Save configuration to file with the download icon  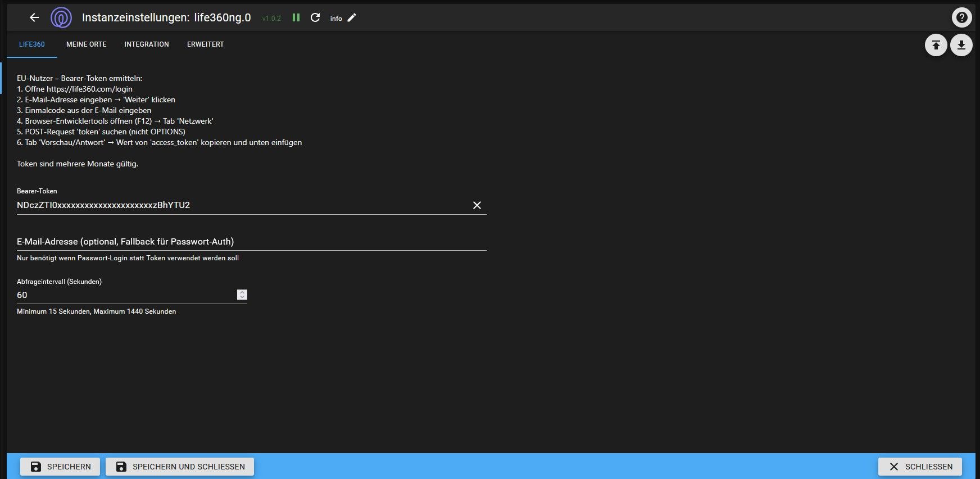pyautogui.click(x=961, y=45)
